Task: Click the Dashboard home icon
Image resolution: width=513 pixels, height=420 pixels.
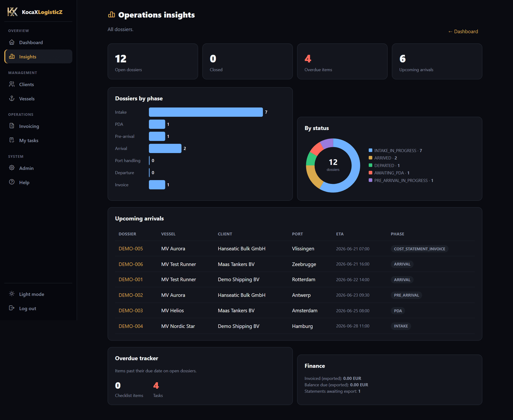Action: [12, 42]
